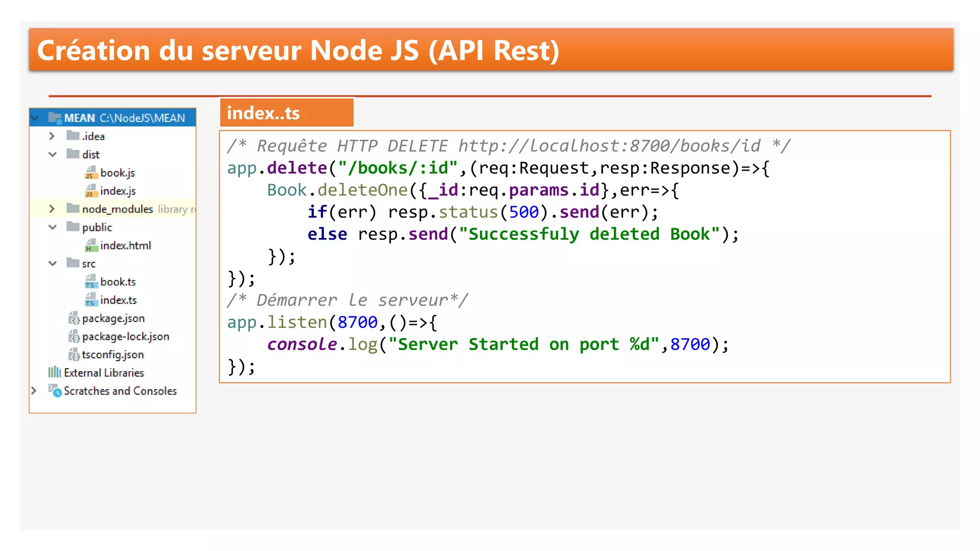The image size is (980, 551).
Task: Click the package-lock.json file icon
Action: point(74,336)
